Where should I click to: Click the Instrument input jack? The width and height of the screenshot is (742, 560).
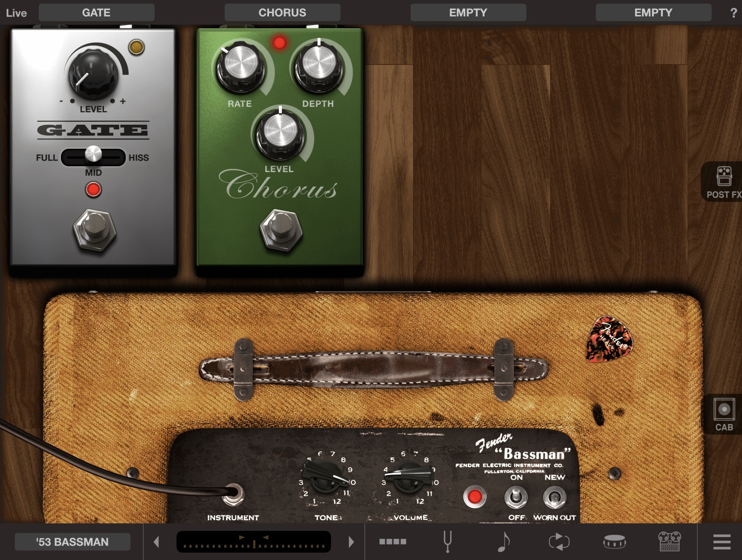233,494
